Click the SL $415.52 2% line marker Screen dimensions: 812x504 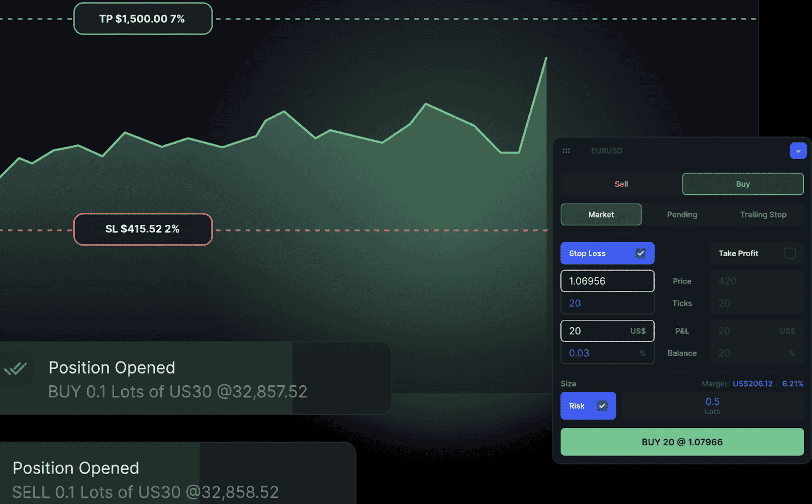point(143,229)
